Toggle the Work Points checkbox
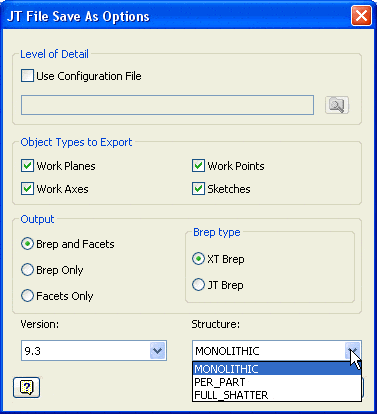This screenshot has height=414, width=377. [x=198, y=166]
